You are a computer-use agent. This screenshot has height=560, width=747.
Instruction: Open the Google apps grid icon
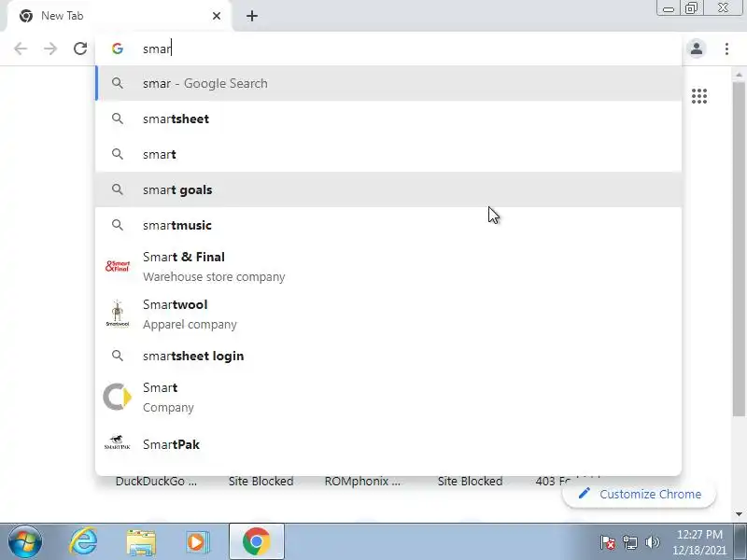(x=699, y=96)
